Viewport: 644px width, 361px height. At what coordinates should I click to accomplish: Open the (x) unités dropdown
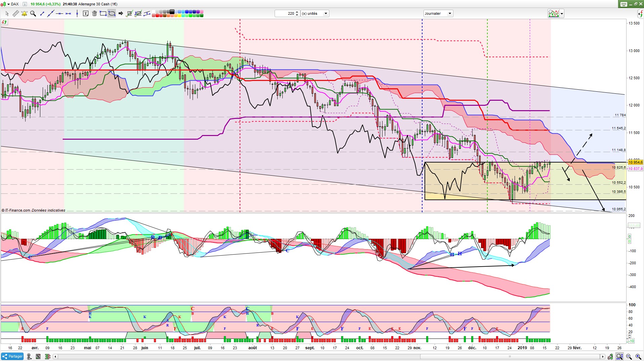[x=315, y=13]
